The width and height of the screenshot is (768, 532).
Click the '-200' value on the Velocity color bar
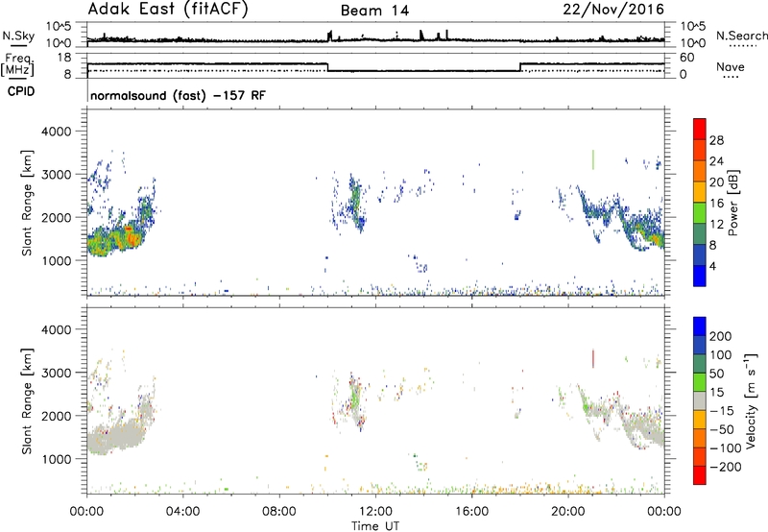725,467
